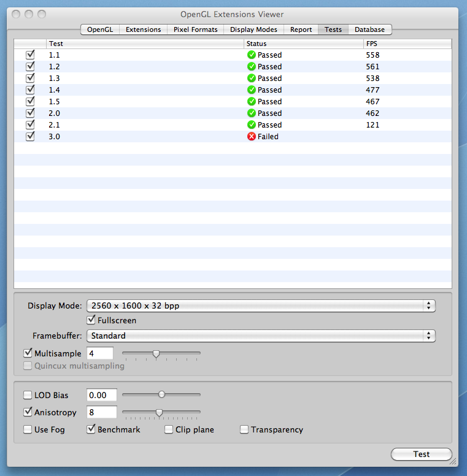This screenshot has height=476, width=467.
Task: Uncheck the test 2.1 checkbox
Action: pos(30,125)
